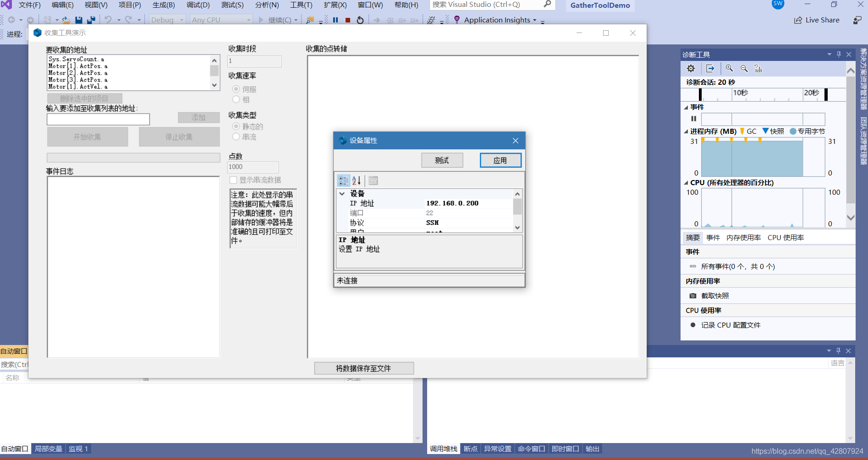This screenshot has height=460, width=868.
Task: Select the 伺服 radio button
Action: [x=236, y=89]
